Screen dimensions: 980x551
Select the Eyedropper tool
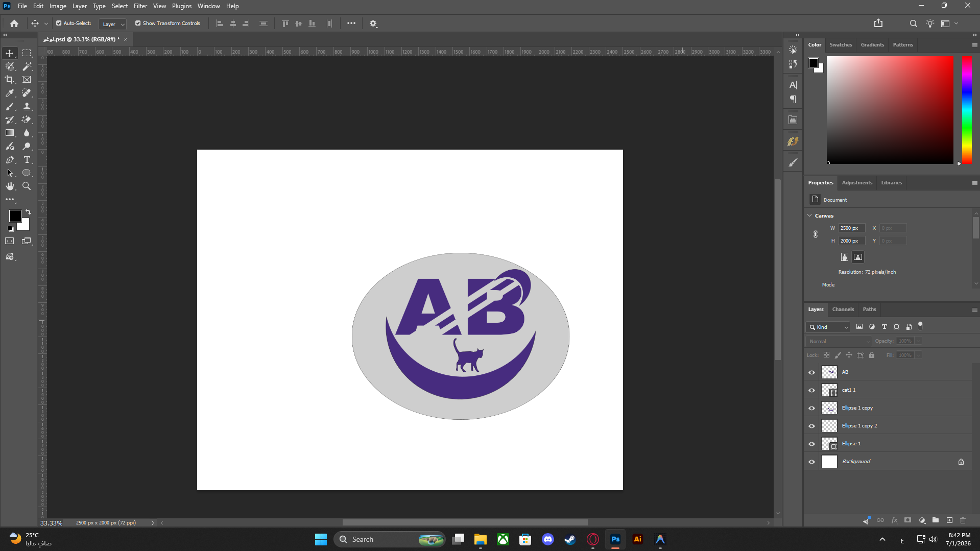(x=10, y=93)
